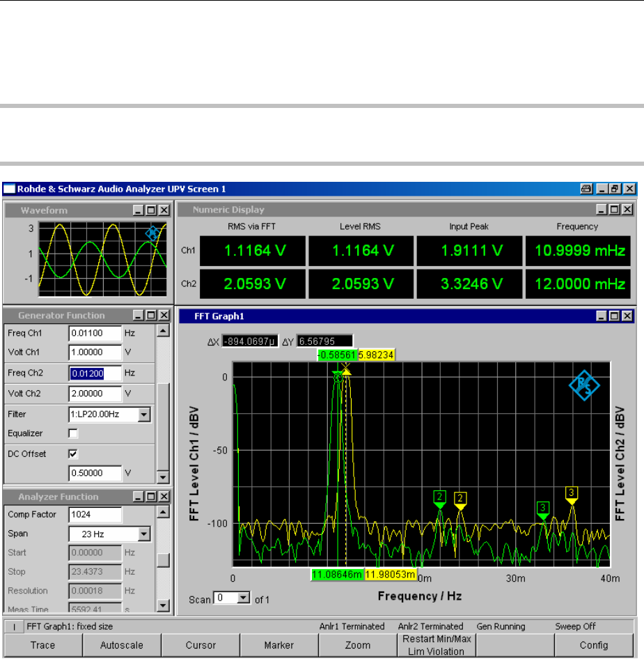Select the yellow harmonic marker 3
Screen dimensions: 644x659
572,493
